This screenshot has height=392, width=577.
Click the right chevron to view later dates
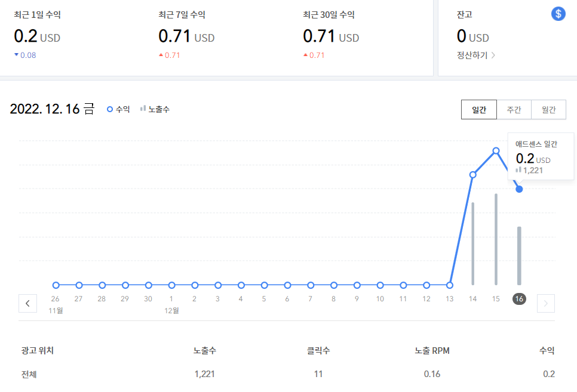(x=545, y=303)
